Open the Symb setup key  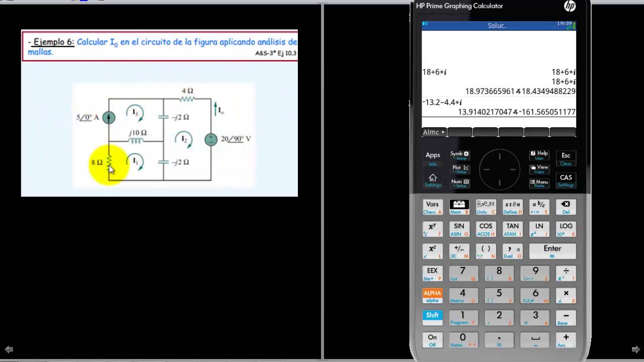point(460,155)
